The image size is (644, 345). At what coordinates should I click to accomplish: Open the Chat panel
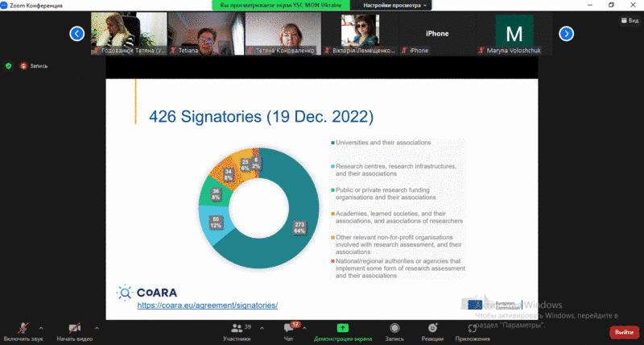[x=289, y=328]
